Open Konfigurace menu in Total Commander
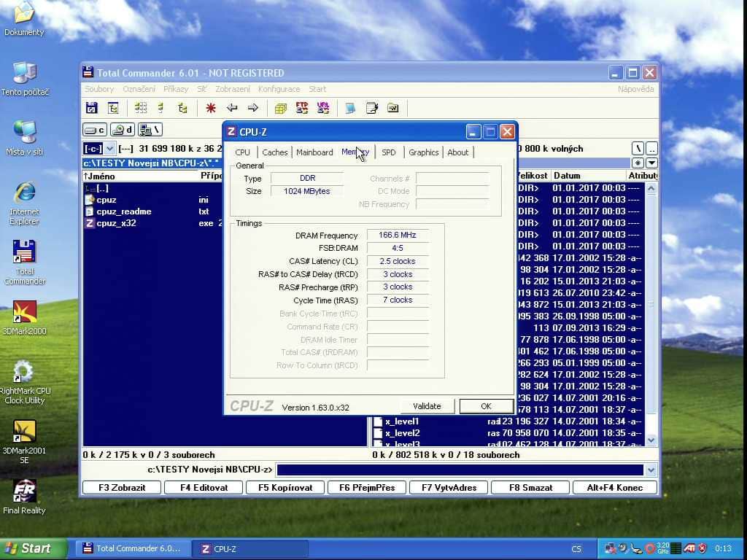The image size is (747, 560). 279,89
